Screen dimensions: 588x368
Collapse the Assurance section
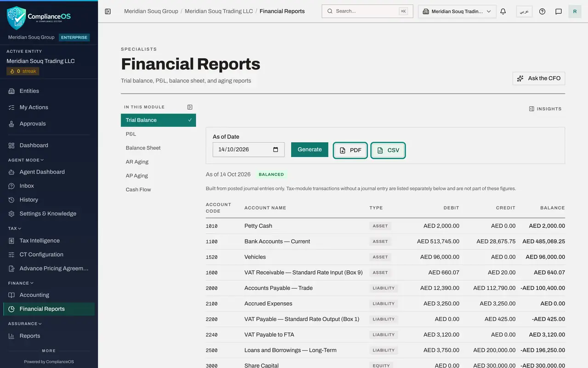tap(25, 323)
